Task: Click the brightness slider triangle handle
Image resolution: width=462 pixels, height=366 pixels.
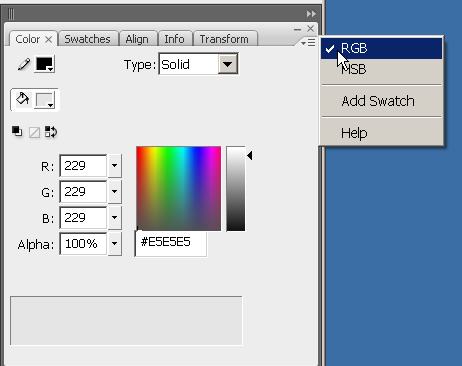Action: (x=249, y=155)
